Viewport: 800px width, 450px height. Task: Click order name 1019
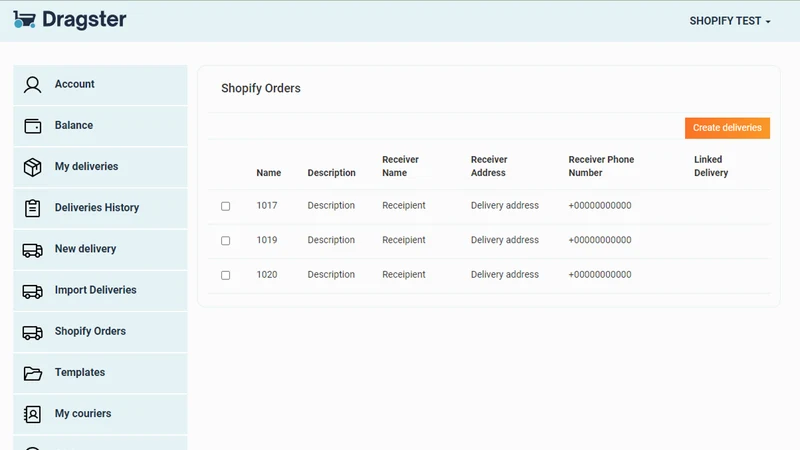267,240
